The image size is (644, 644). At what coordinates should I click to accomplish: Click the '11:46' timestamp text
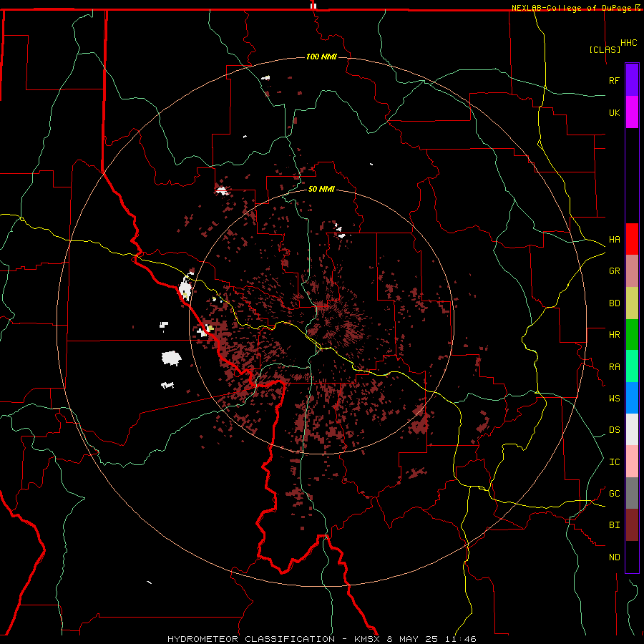460,639
